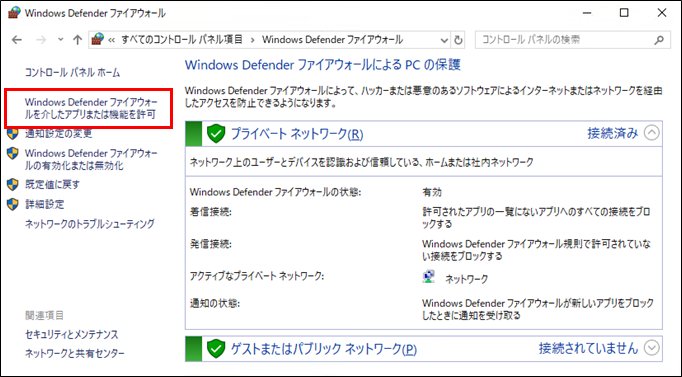The height and width of the screenshot is (377, 682).
Task: Focus the コントロール パネルの検索 box
Action: [572, 40]
